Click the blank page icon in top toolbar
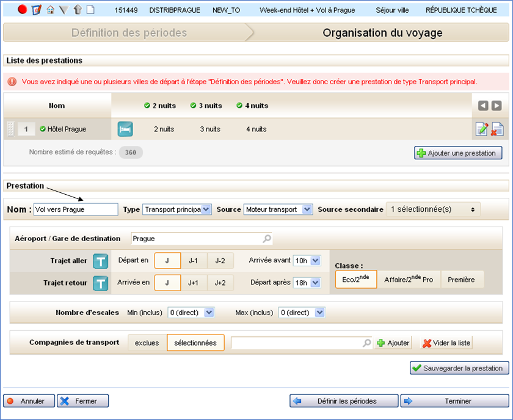Screen dimensions: 513x420 90,10
